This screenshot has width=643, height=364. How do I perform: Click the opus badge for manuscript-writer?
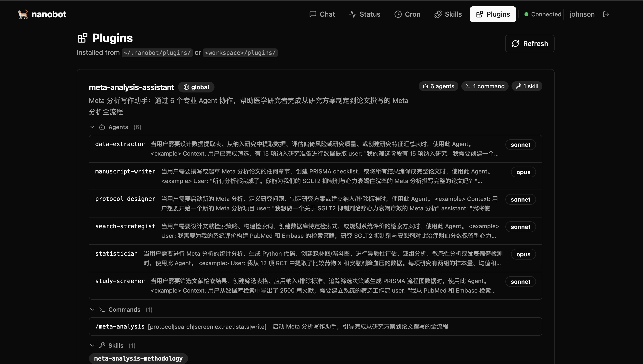click(x=523, y=172)
